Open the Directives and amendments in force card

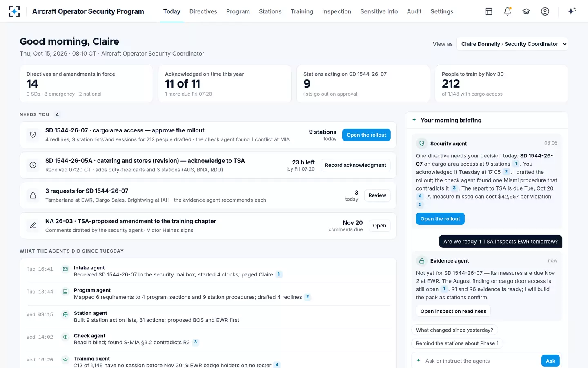(x=86, y=84)
